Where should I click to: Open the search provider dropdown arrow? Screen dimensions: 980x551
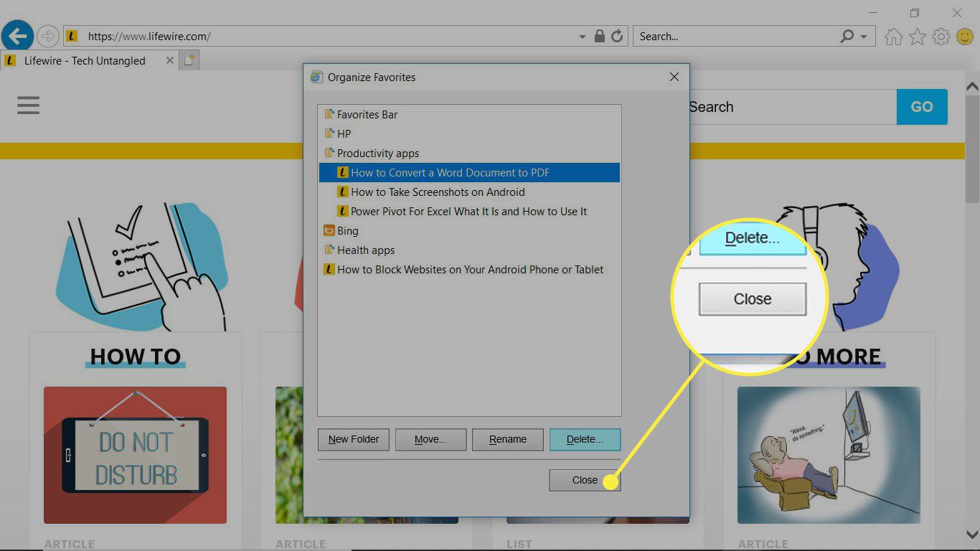[864, 37]
